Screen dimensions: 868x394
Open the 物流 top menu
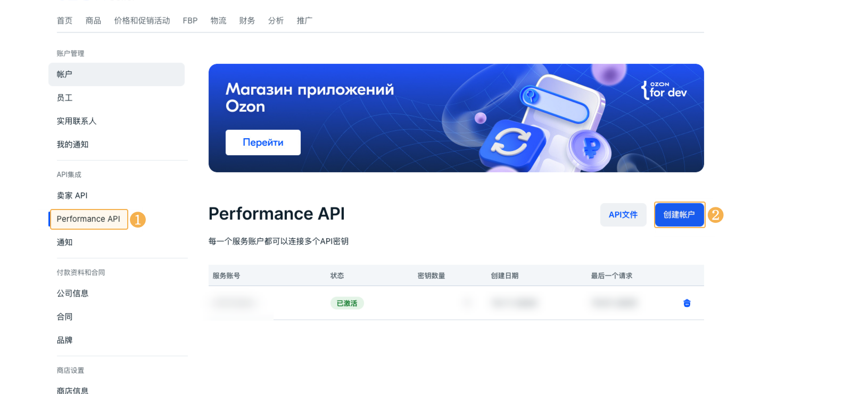tap(218, 21)
